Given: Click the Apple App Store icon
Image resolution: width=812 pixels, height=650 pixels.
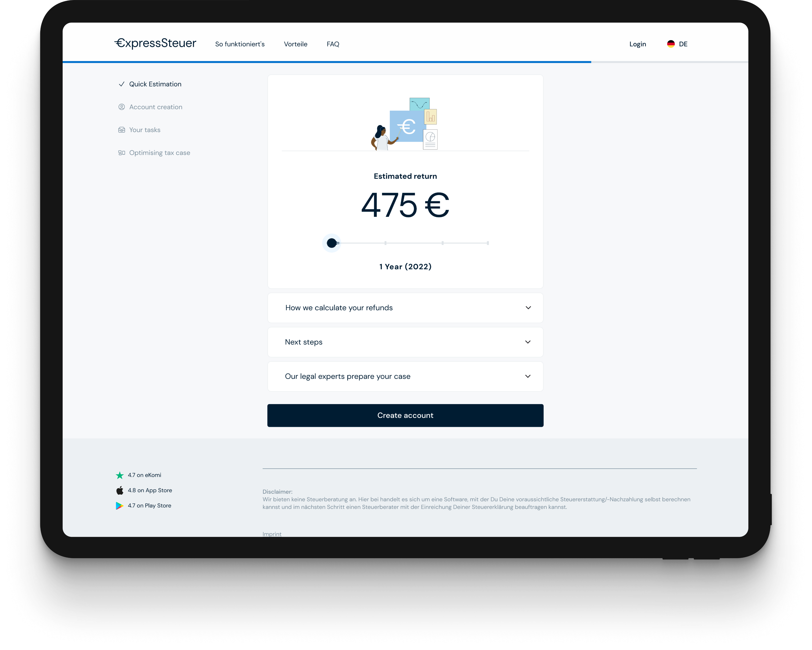Looking at the screenshot, I should coord(120,490).
